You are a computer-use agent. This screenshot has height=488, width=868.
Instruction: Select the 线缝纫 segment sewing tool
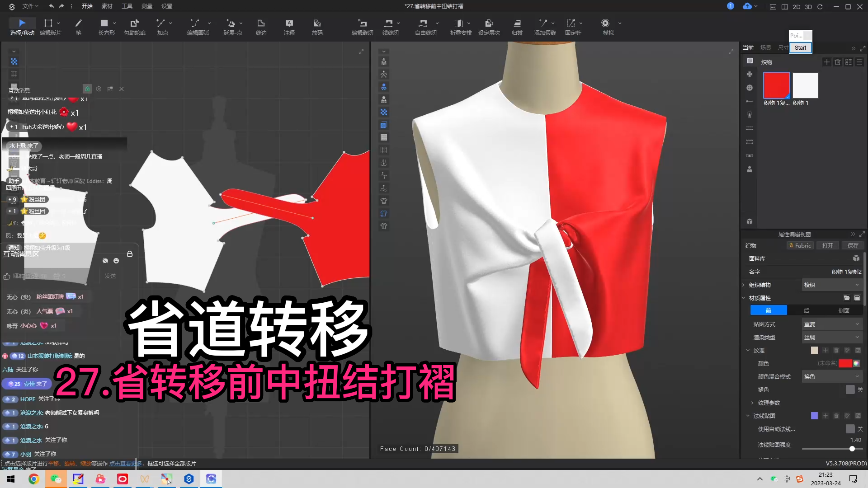pyautogui.click(x=390, y=27)
